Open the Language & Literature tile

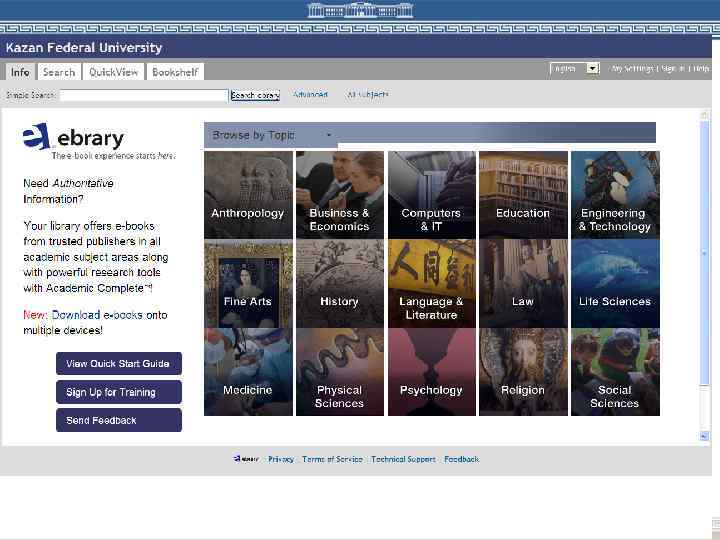tap(432, 283)
